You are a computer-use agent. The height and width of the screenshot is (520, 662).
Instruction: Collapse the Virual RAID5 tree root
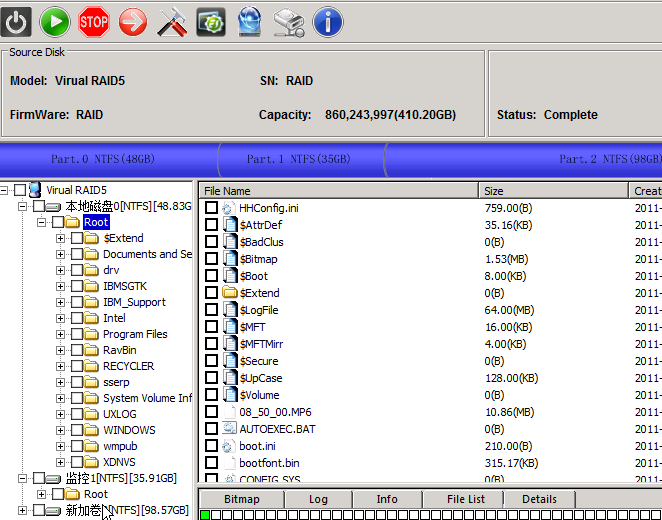(x=4, y=190)
